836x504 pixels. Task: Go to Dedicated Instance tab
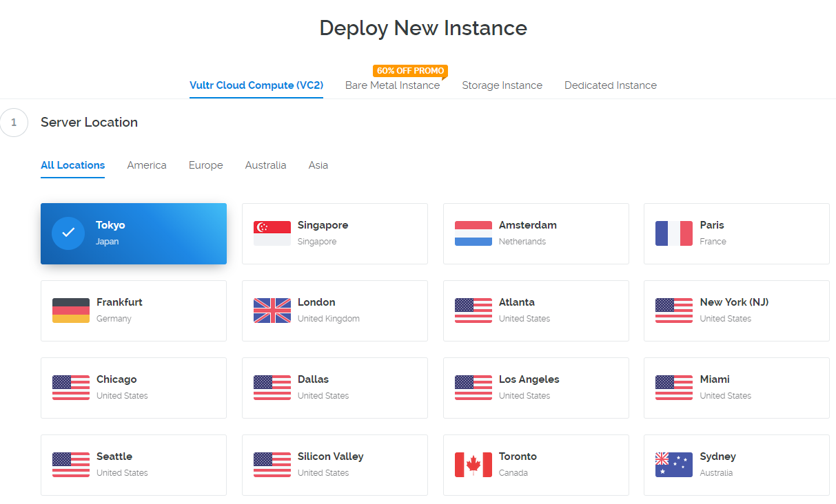[x=610, y=85]
